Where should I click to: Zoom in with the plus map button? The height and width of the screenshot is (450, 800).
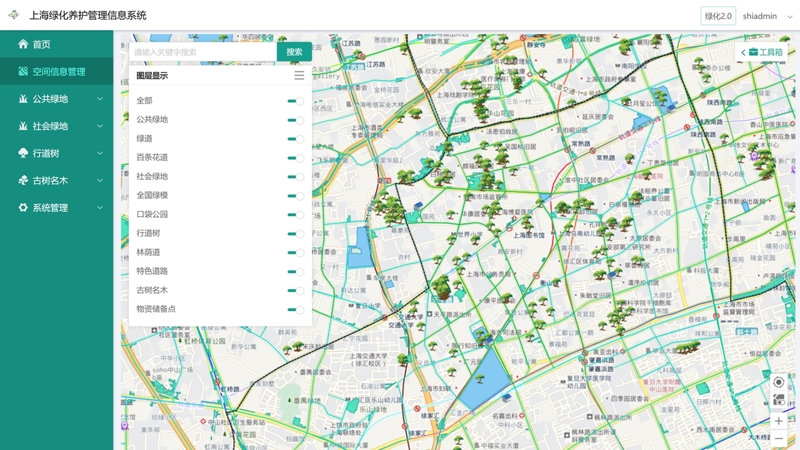point(779,421)
